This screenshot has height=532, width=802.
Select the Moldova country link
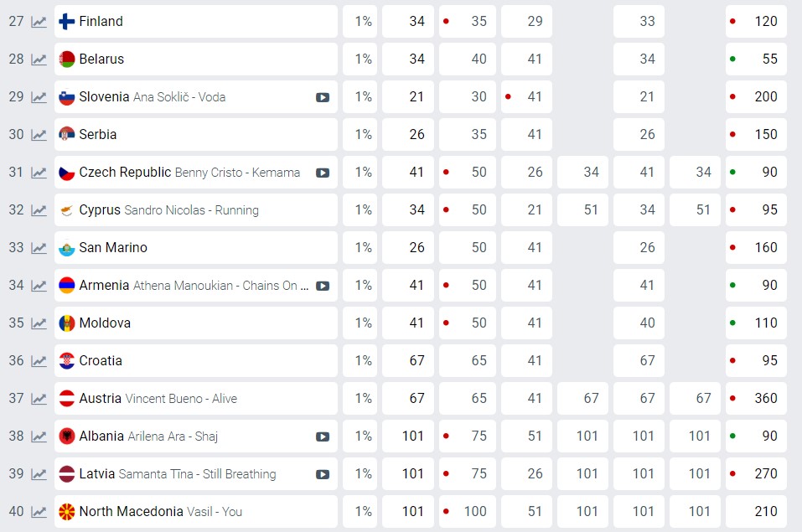105,323
